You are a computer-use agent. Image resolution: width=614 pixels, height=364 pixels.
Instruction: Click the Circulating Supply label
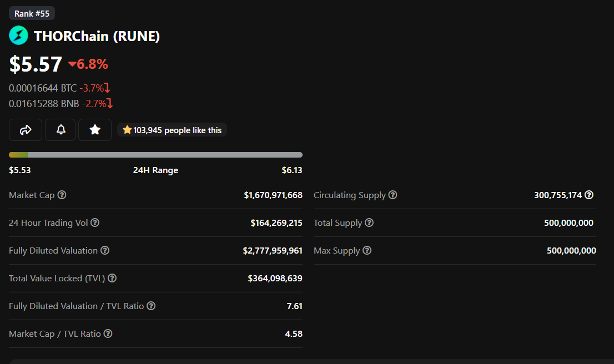350,195
